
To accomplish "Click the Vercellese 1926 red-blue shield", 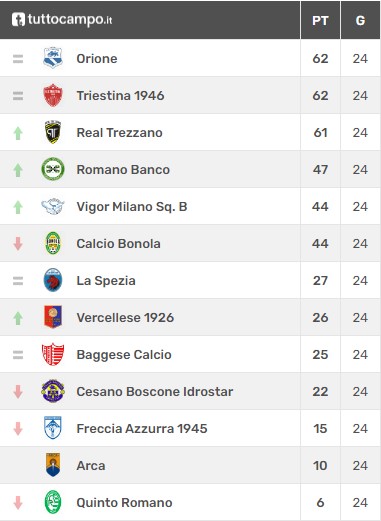I will (53, 317).
